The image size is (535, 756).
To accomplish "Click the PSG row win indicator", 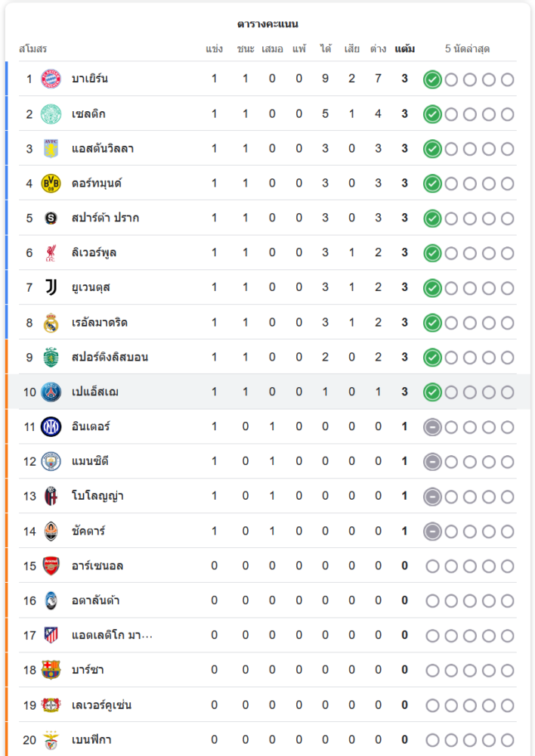I will click(x=432, y=392).
